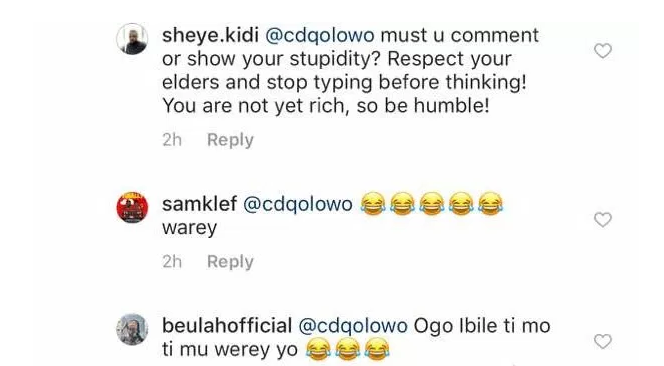Image resolution: width=664 pixels, height=366 pixels.
Task: Like sheye.kidi's comment with the heart
Action: 603,50
